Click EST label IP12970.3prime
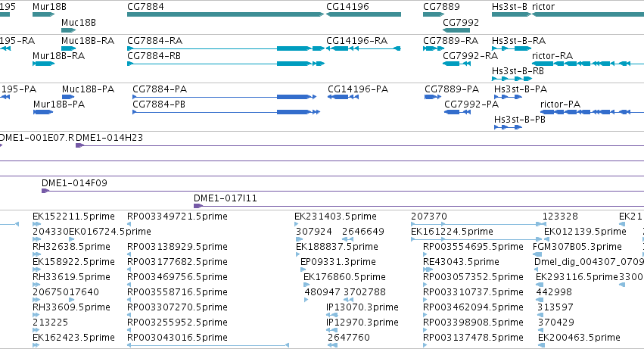 (x=362, y=323)
